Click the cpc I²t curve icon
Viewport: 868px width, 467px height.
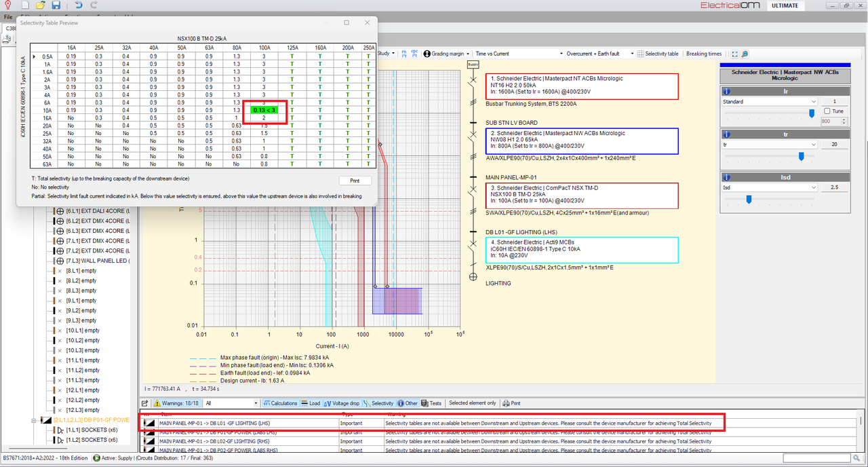pos(414,54)
